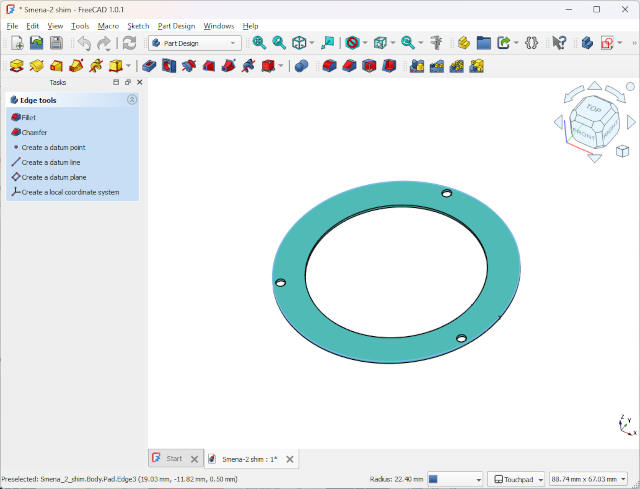The width and height of the screenshot is (640, 489).
Task: Click the Pad tool icon
Action: pos(16,66)
